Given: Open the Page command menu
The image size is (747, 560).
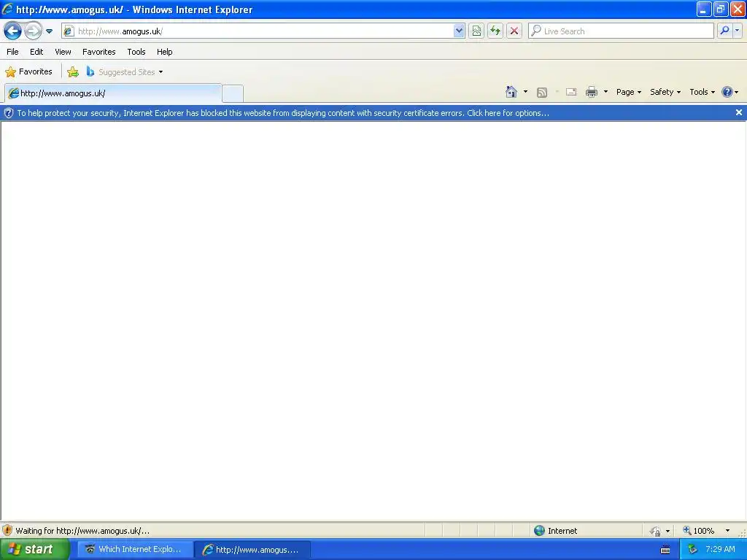Looking at the screenshot, I should [x=628, y=92].
